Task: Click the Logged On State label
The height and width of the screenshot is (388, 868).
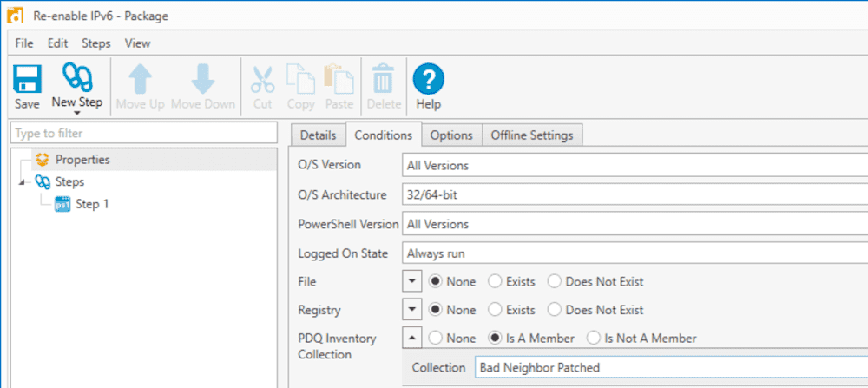Action: (x=343, y=253)
